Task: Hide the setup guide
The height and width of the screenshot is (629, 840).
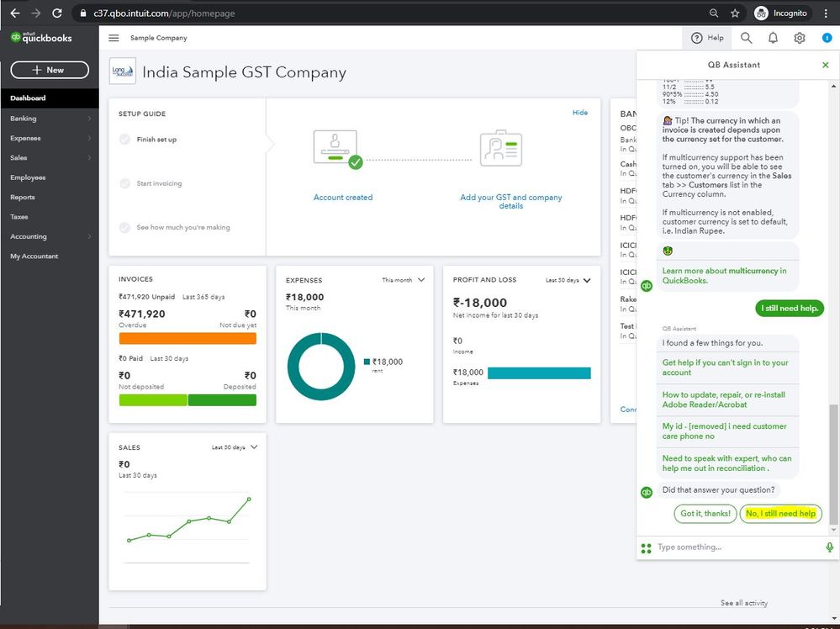Action: [x=579, y=113]
